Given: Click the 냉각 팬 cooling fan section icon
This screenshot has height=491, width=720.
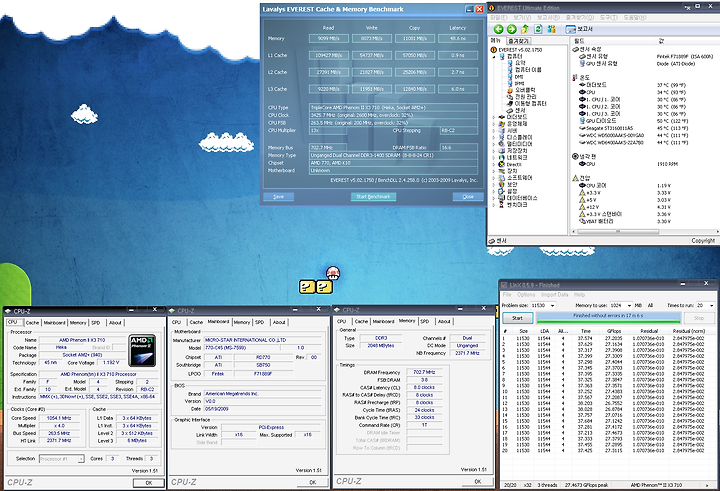Looking at the screenshot, I should coord(575,157).
